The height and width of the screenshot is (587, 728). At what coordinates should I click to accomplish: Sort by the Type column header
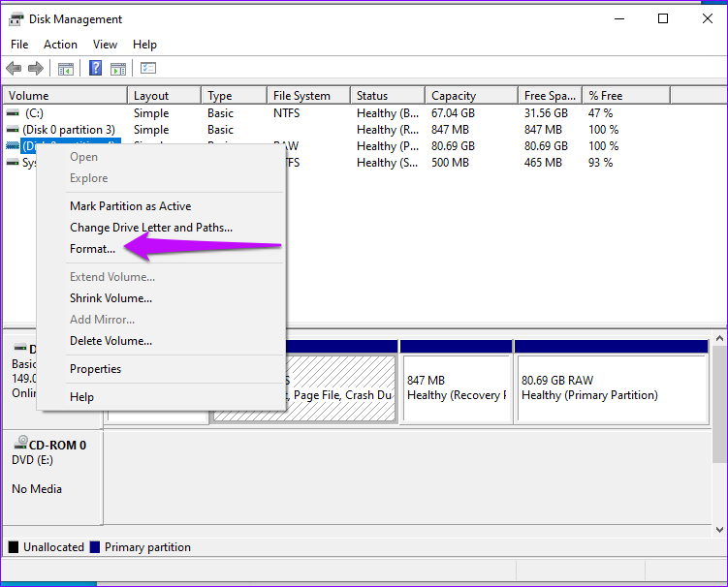235,96
